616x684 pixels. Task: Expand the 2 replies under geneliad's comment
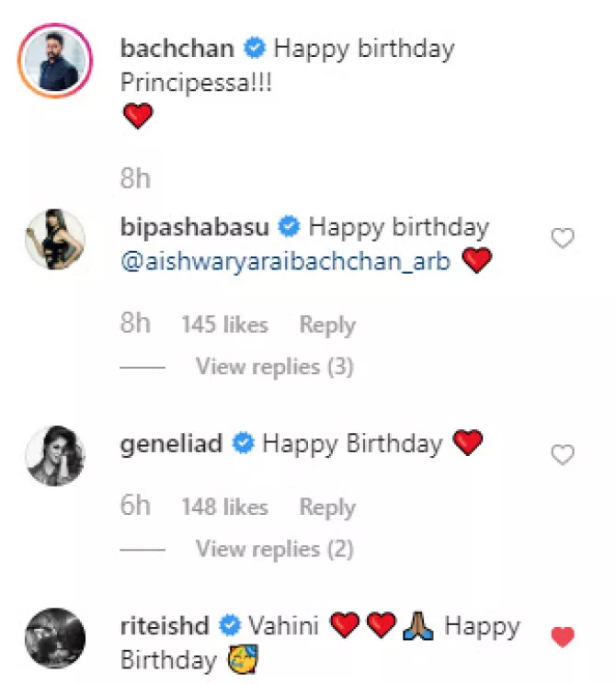point(274,549)
